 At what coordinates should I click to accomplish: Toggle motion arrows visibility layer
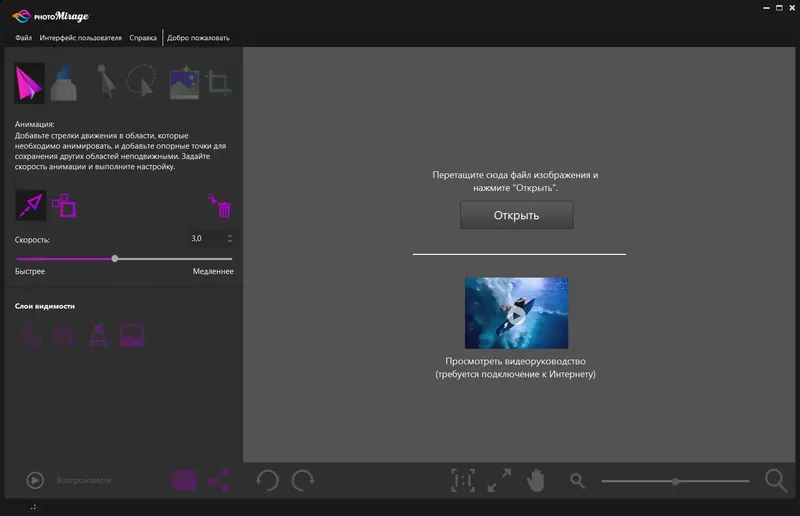coord(31,336)
